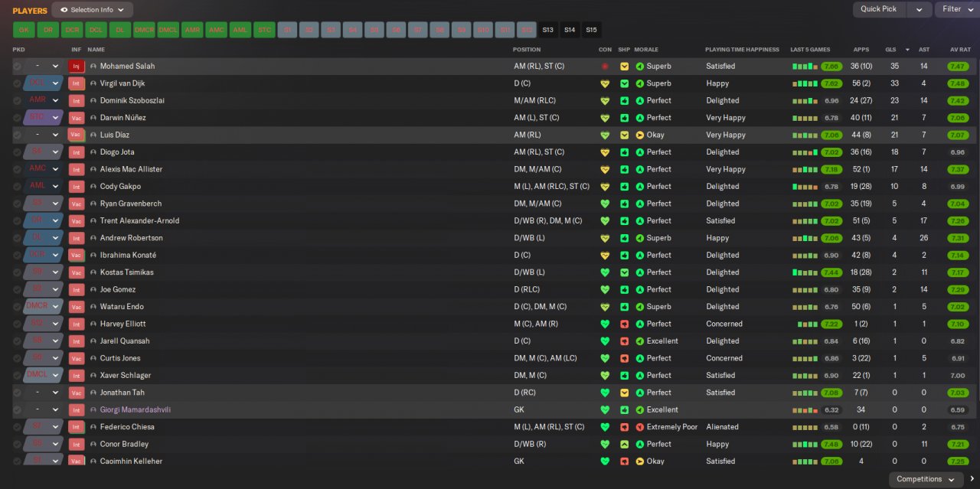Click the eye icon in Selection Info
Screen dimensions: 980x489
tap(64, 10)
